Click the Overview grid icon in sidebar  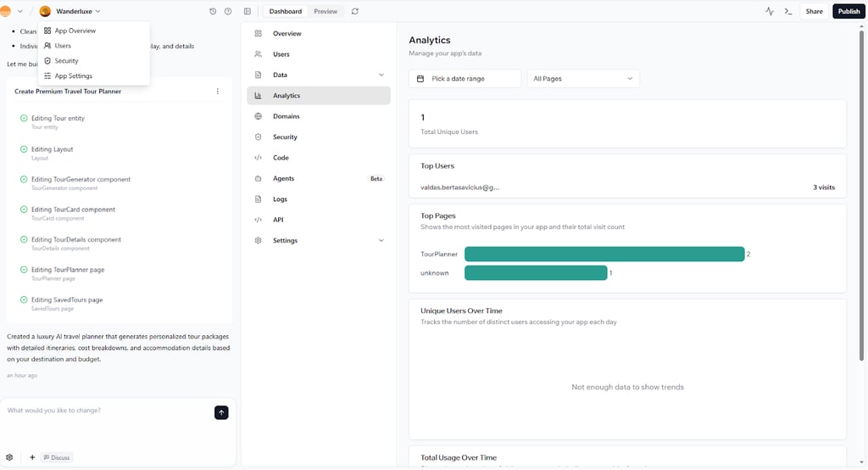pos(258,33)
